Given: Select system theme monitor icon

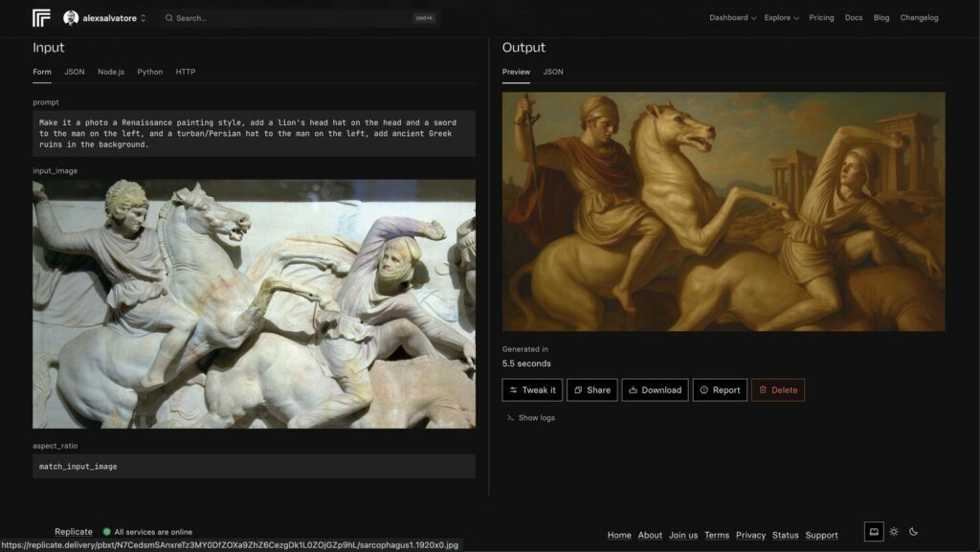Looking at the screenshot, I should click(x=873, y=532).
